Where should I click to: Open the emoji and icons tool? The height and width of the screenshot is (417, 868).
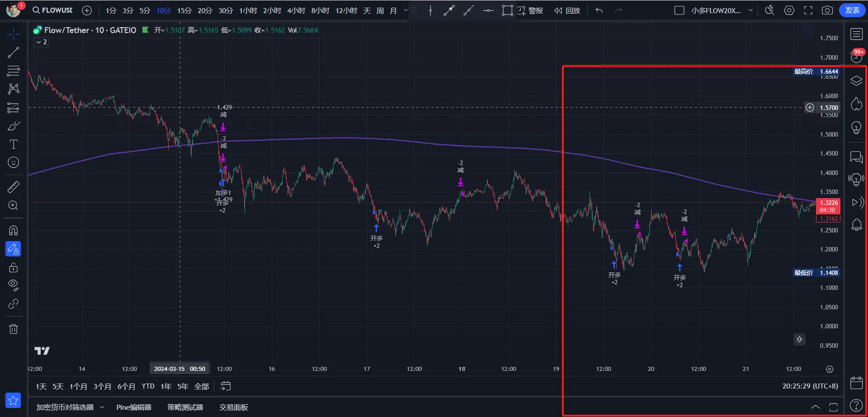point(14,162)
